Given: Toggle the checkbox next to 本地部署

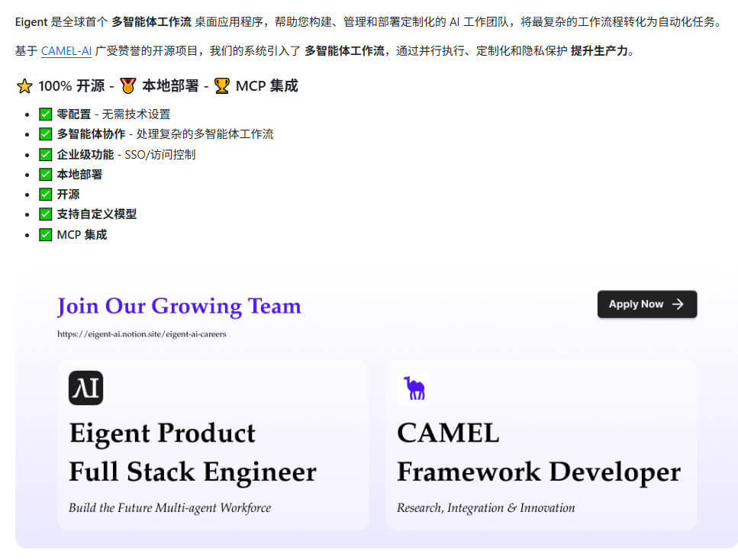Looking at the screenshot, I should (46, 174).
